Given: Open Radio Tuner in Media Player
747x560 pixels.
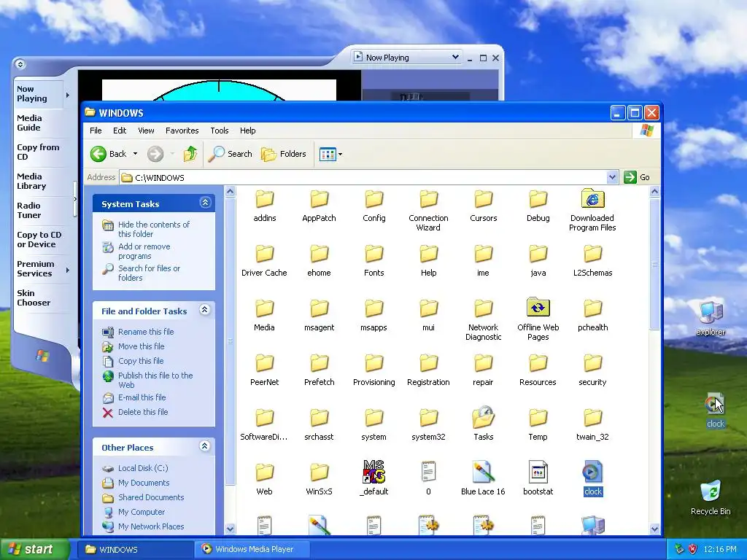Looking at the screenshot, I should coord(29,211).
